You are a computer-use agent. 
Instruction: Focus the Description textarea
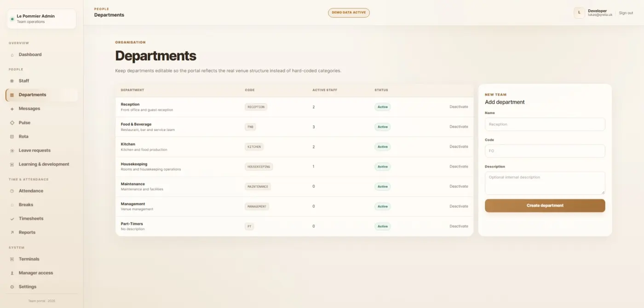click(x=545, y=183)
